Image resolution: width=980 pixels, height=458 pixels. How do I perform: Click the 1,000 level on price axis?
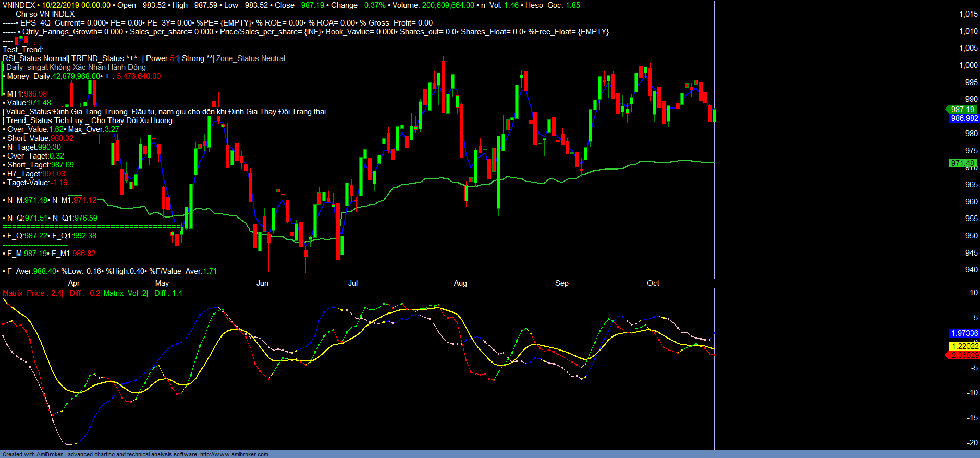968,65
